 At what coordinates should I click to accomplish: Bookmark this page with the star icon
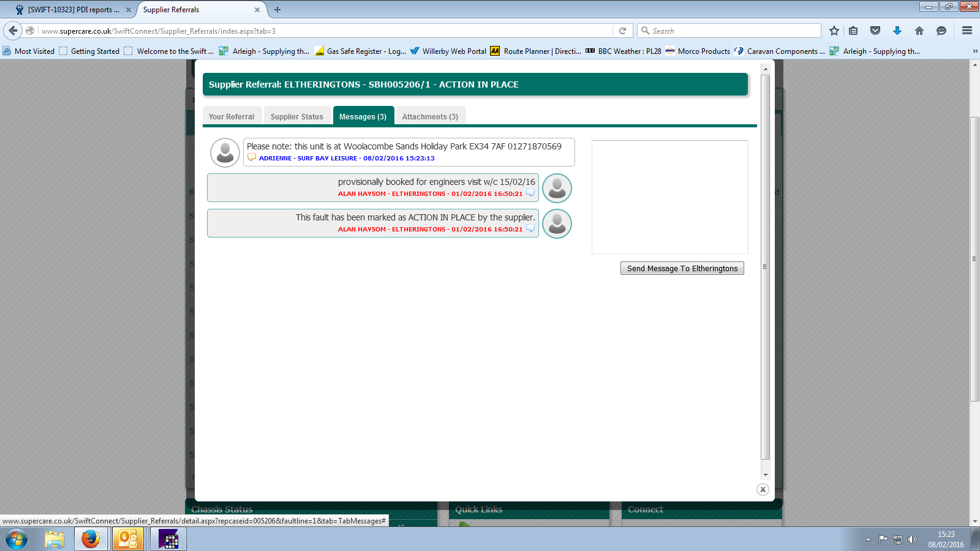tap(834, 31)
